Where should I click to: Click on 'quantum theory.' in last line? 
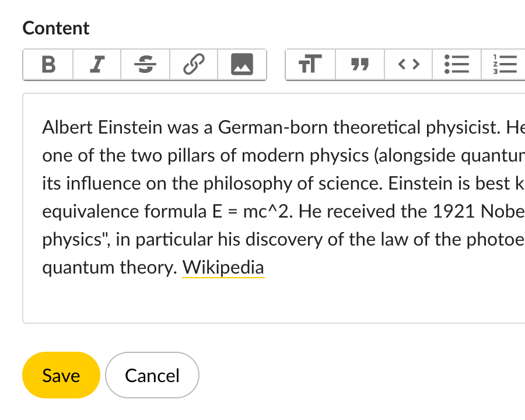109,268
